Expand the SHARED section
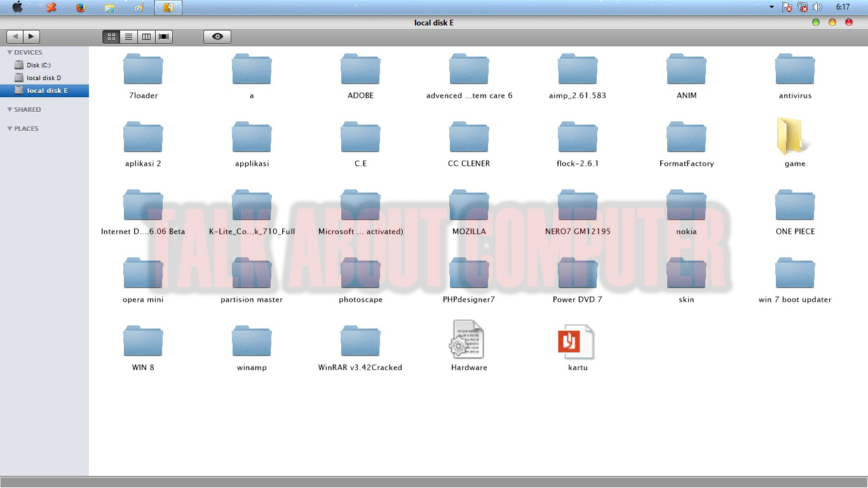The height and width of the screenshot is (488, 868). [x=10, y=110]
